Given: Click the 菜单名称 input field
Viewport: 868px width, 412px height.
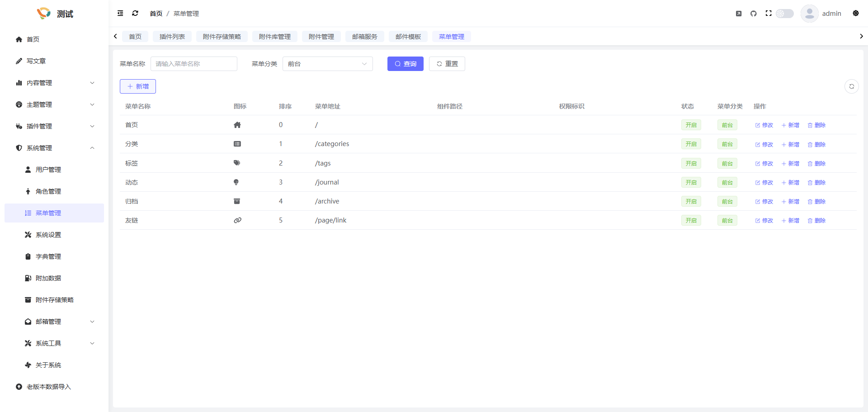Looking at the screenshot, I should pyautogui.click(x=193, y=63).
